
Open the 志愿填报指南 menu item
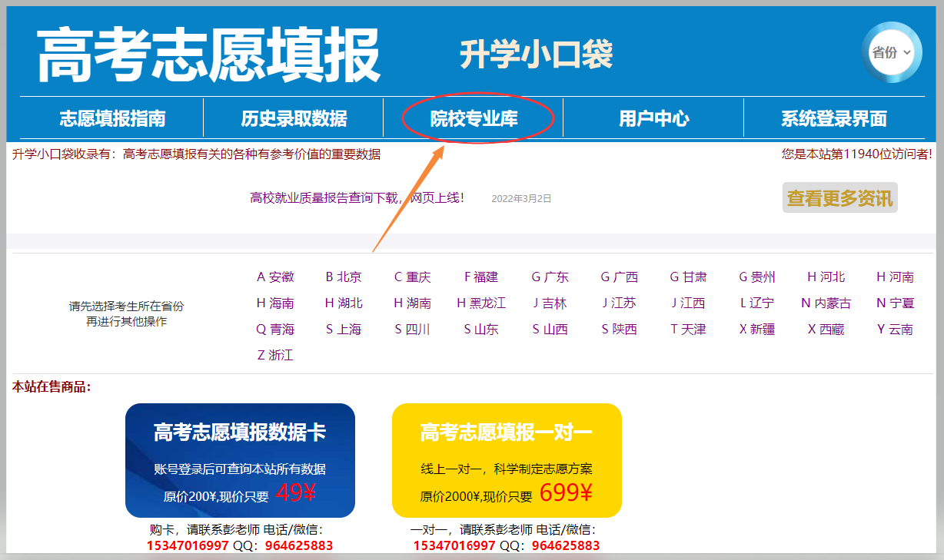[x=112, y=118]
